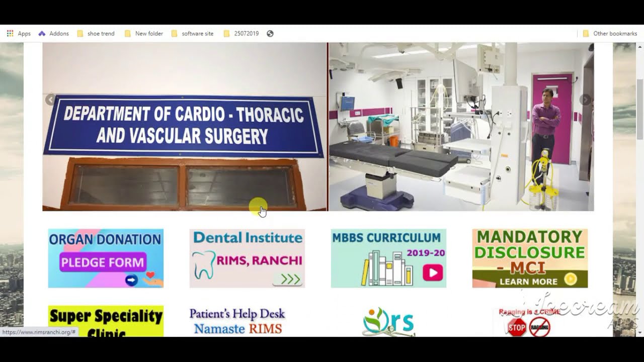The height and width of the screenshot is (362, 644).
Task: Open the Other bookmarks folder
Action: pos(610,34)
